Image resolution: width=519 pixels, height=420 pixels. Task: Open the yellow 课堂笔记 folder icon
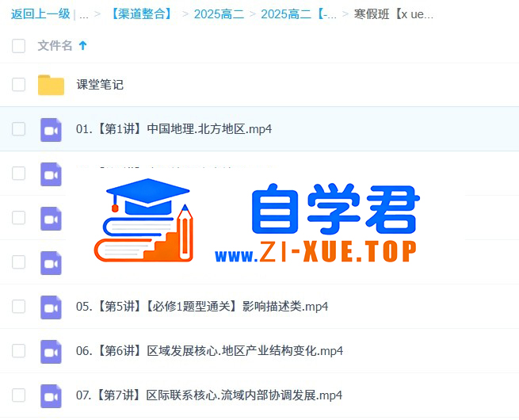click(x=51, y=85)
